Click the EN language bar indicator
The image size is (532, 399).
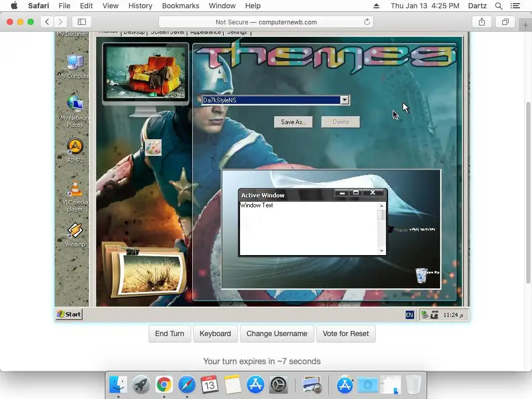(x=409, y=315)
